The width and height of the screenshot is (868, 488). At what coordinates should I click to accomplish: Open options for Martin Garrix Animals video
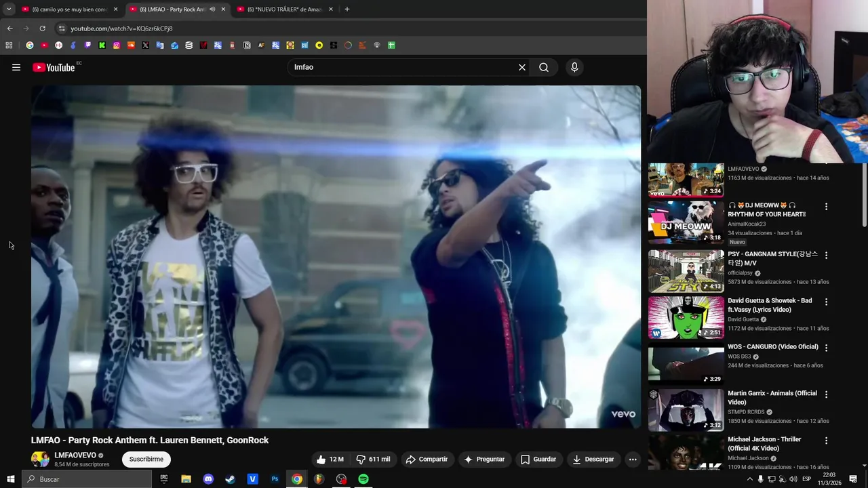[x=826, y=394]
